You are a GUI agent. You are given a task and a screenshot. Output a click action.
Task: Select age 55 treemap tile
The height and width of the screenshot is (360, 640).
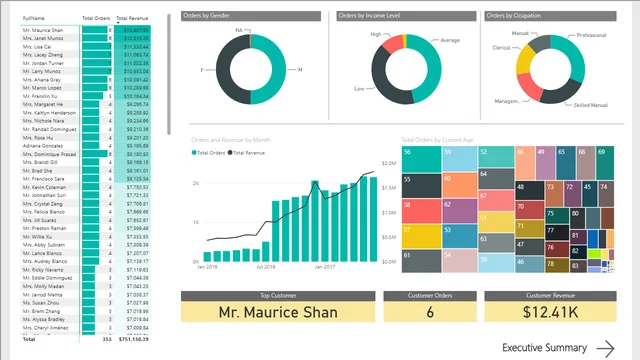coord(421,186)
